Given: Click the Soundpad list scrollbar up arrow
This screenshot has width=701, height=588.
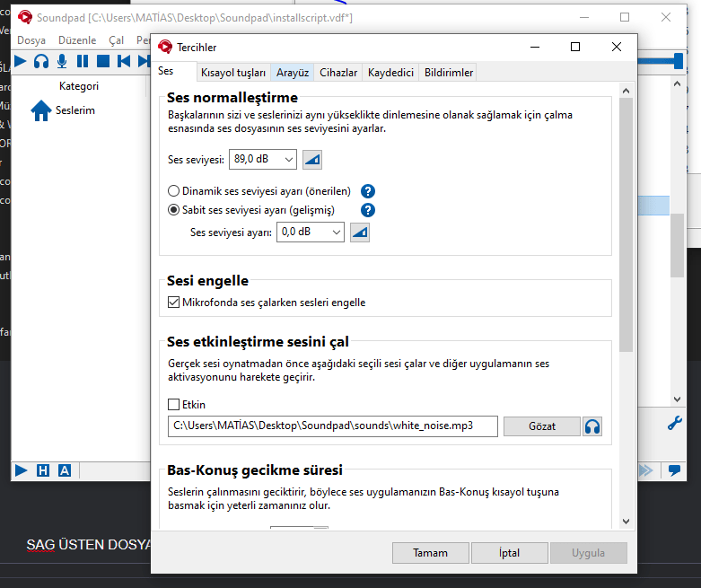Looking at the screenshot, I should tap(677, 83).
